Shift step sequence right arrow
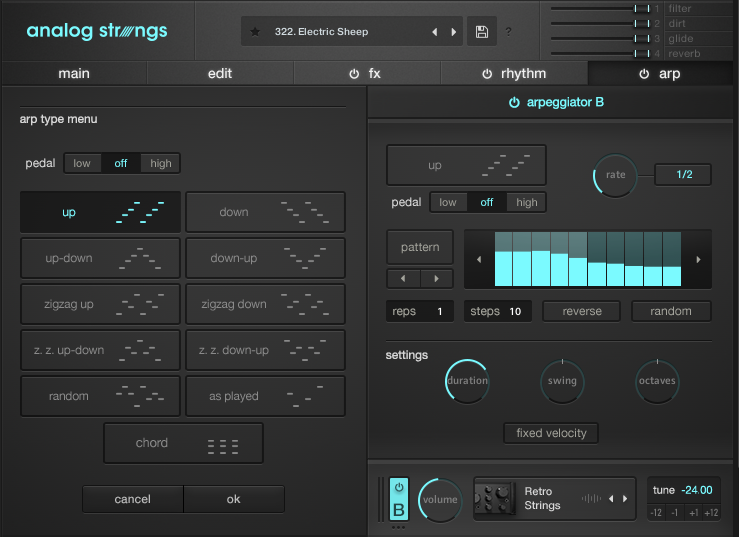The width and height of the screenshot is (739, 537). [698, 259]
